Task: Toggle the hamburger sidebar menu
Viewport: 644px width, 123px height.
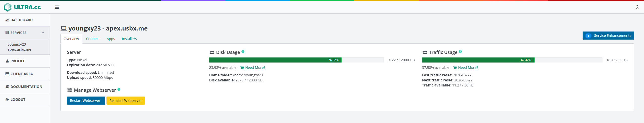Action: [x=57, y=7]
